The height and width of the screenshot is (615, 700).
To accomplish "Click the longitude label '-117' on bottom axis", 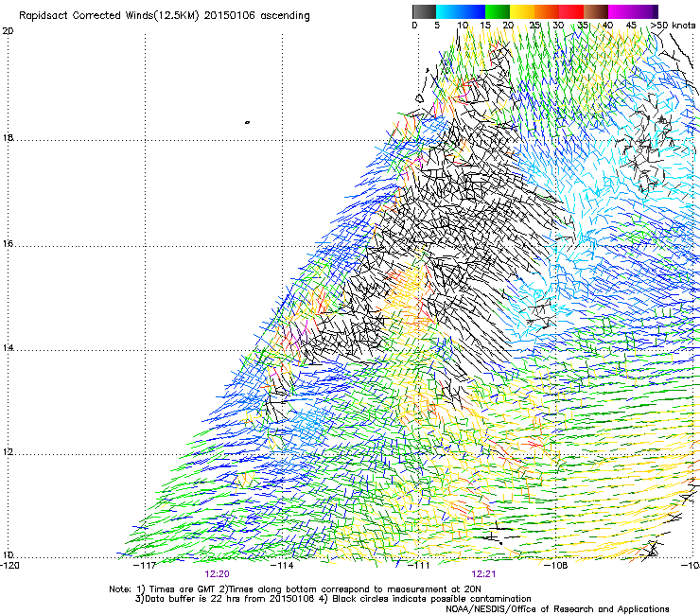I will coord(145,565).
